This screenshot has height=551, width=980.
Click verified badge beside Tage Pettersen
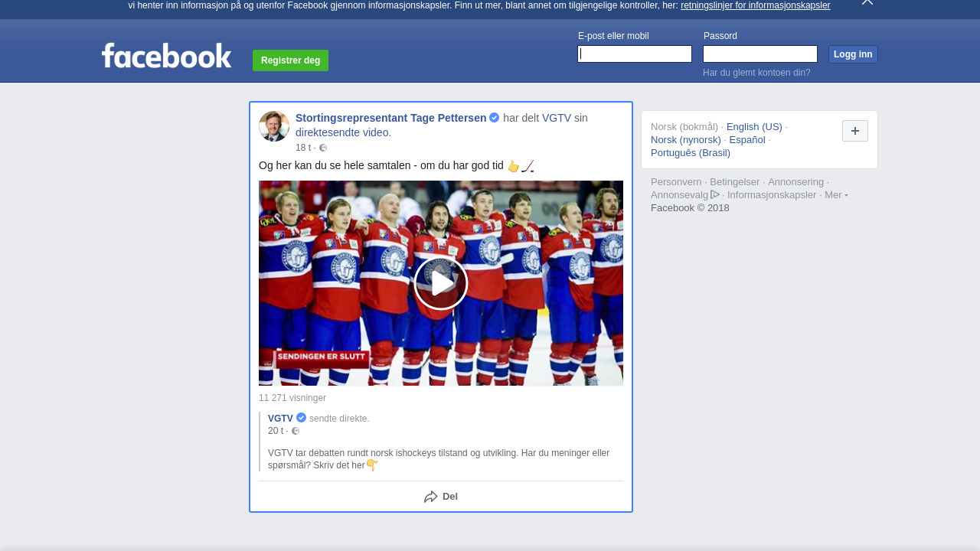click(495, 118)
